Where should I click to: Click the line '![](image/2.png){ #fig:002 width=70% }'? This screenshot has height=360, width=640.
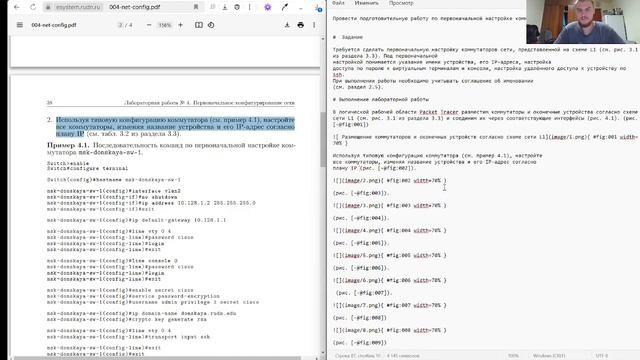click(x=389, y=180)
